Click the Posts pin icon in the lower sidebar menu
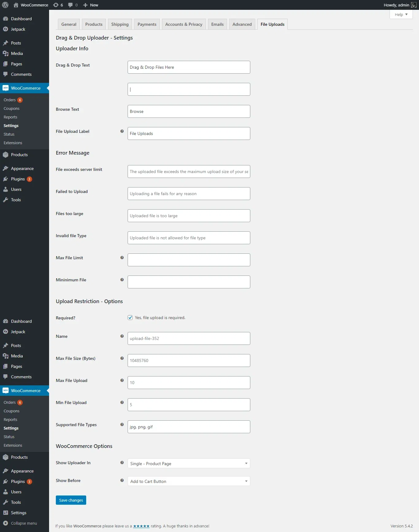The height and width of the screenshot is (532, 419). tap(6, 345)
